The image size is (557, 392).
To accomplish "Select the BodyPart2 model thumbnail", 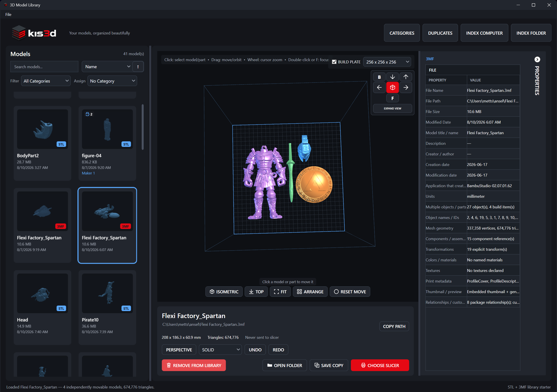I will 42,129.
